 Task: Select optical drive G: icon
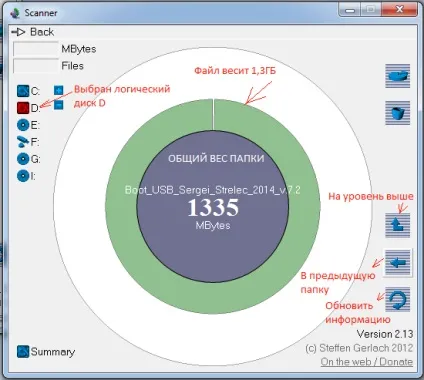23,159
